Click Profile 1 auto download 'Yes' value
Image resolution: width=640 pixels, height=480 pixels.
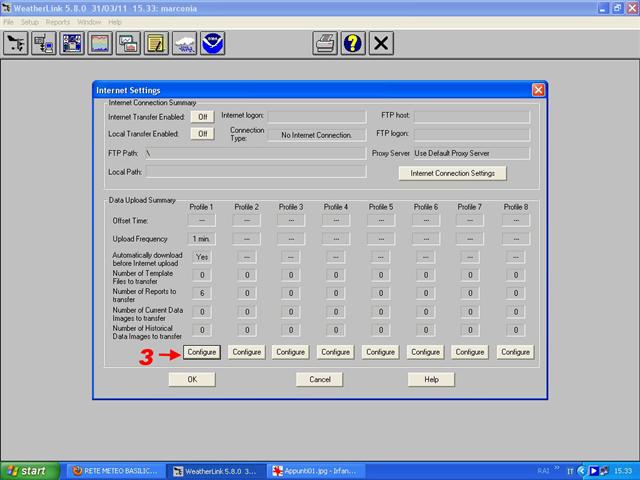[202, 257]
